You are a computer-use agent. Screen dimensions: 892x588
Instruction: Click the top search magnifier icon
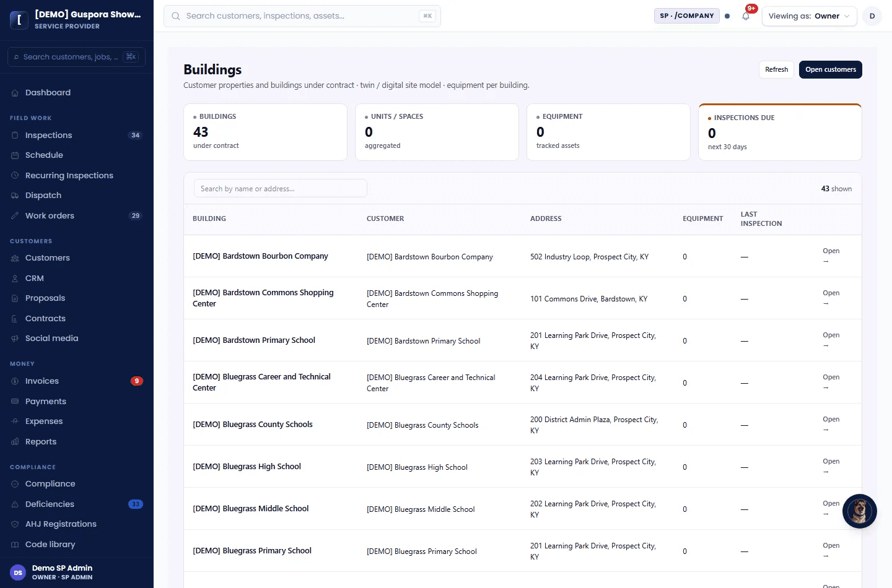(x=176, y=16)
